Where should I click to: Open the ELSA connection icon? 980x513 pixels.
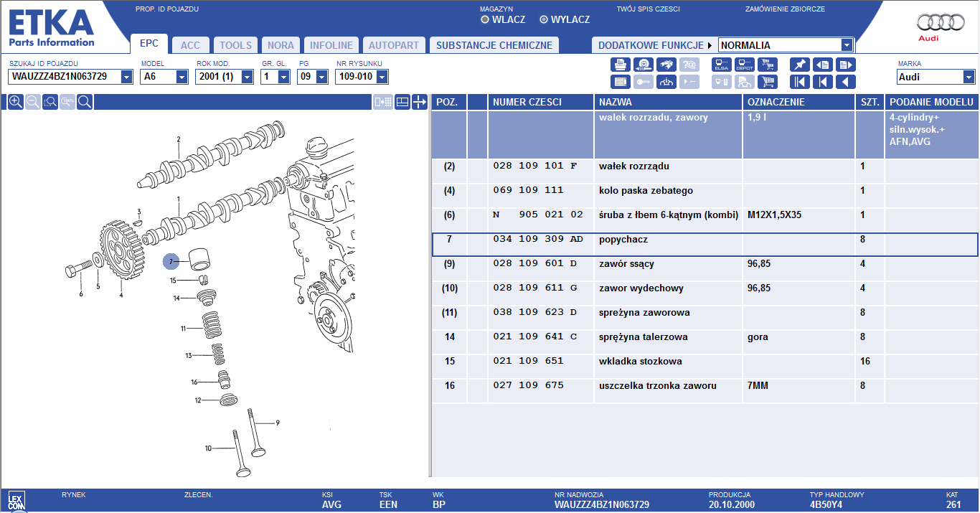(722, 65)
